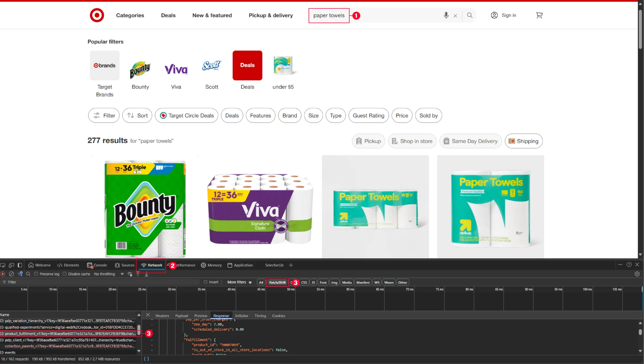644x364 pixels.
Task: Toggle the JS request type filter
Action: [x=313, y=282]
